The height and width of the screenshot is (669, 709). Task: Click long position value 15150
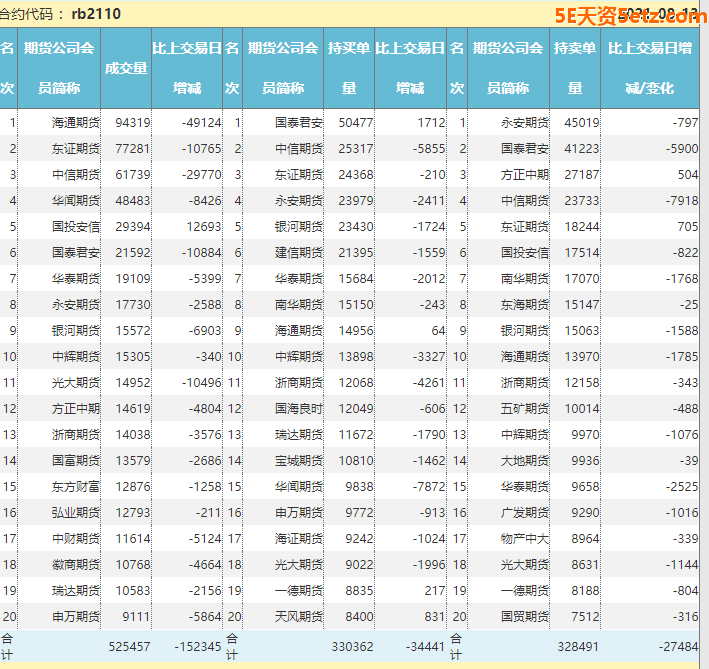point(356,305)
